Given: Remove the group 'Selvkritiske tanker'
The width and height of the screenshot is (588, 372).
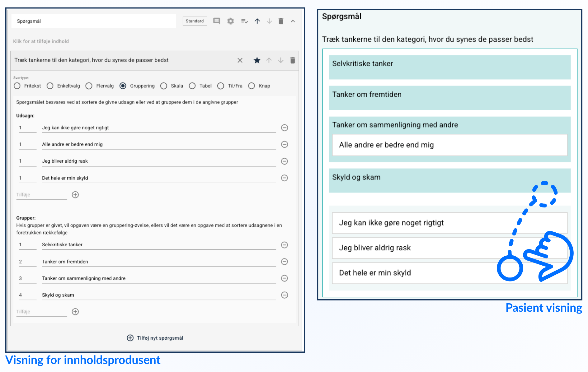Looking at the screenshot, I should [x=285, y=245].
